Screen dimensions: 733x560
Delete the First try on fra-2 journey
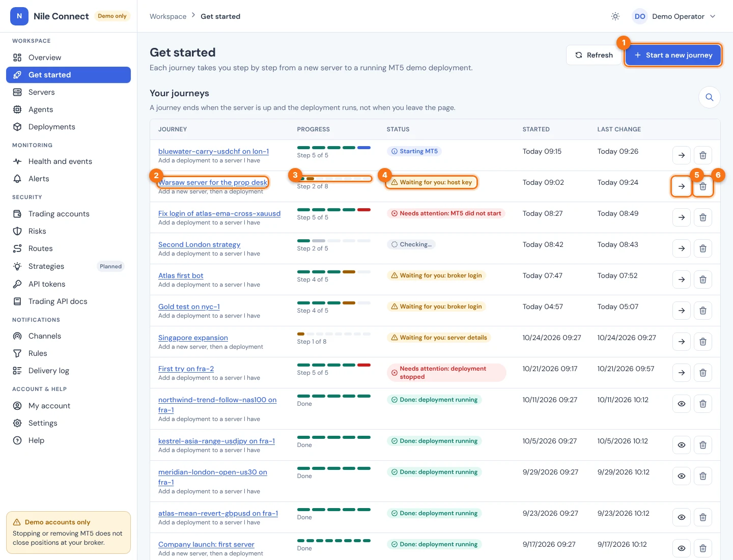pyautogui.click(x=703, y=373)
